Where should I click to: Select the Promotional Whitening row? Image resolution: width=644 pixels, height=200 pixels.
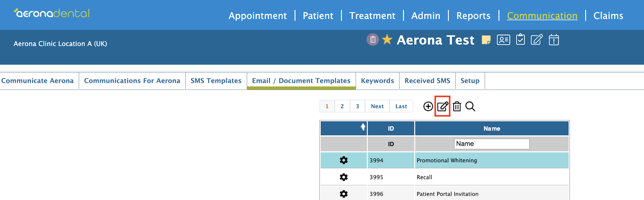coord(445,160)
